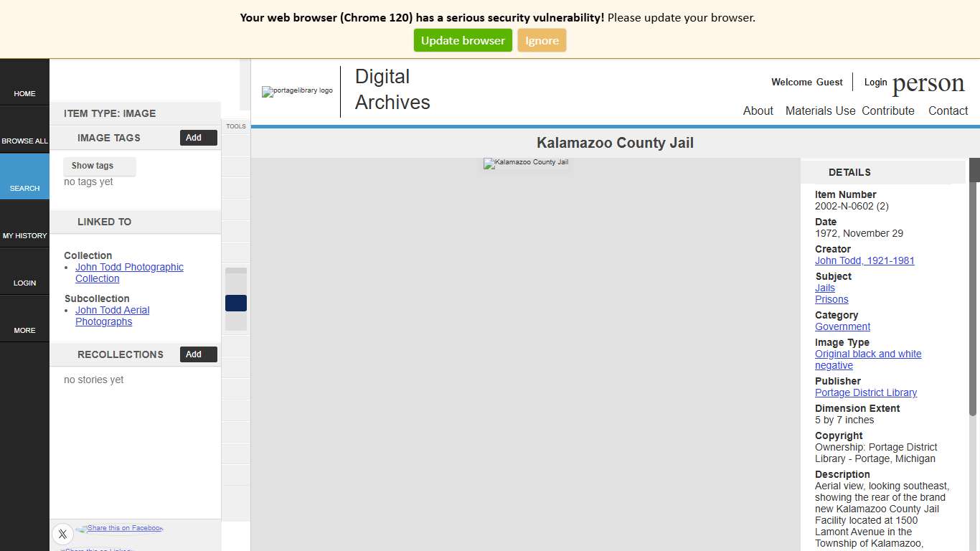Image resolution: width=980 pixels, height=551 pixels.
Task: Click the Update browser button
Action: pyautogui.click(x=463, y=40)
